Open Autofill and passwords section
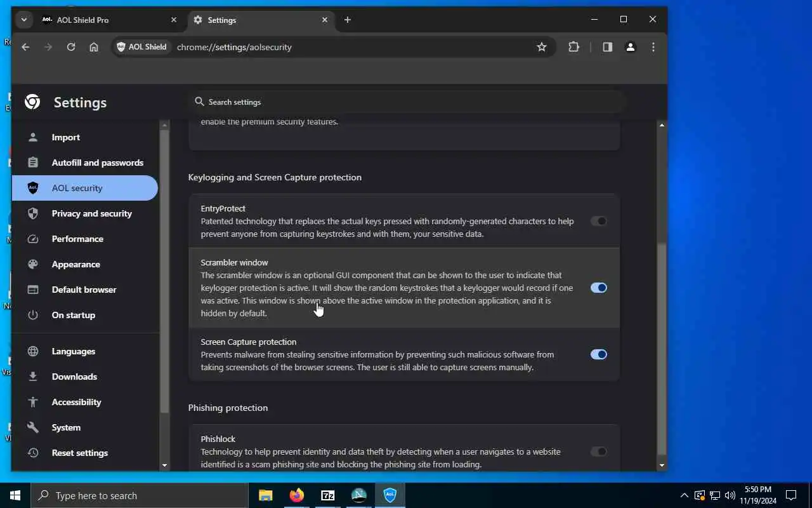Viewport: 812px width, 508px height. [x=85, y=163]
